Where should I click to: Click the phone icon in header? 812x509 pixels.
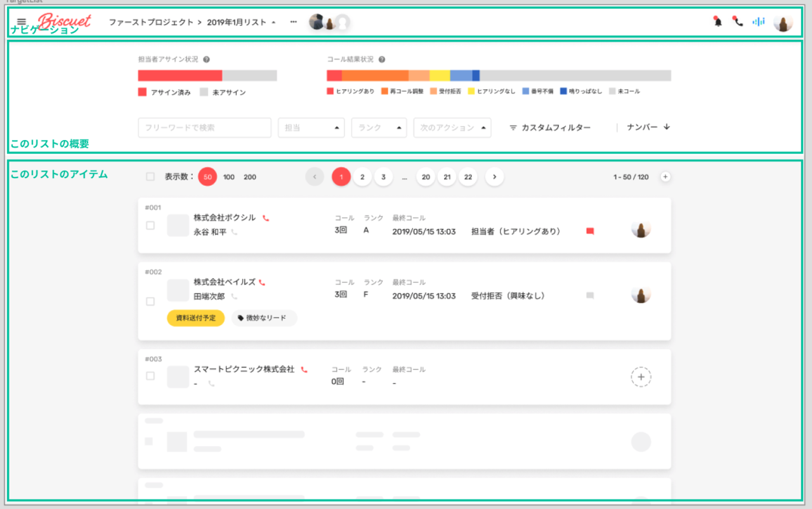click(738, 22)
